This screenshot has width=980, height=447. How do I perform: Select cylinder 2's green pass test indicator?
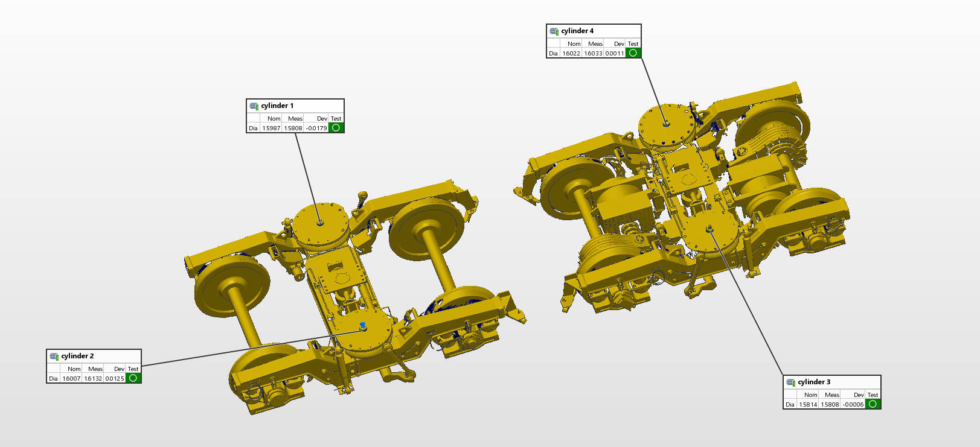[x=133, y=378]
